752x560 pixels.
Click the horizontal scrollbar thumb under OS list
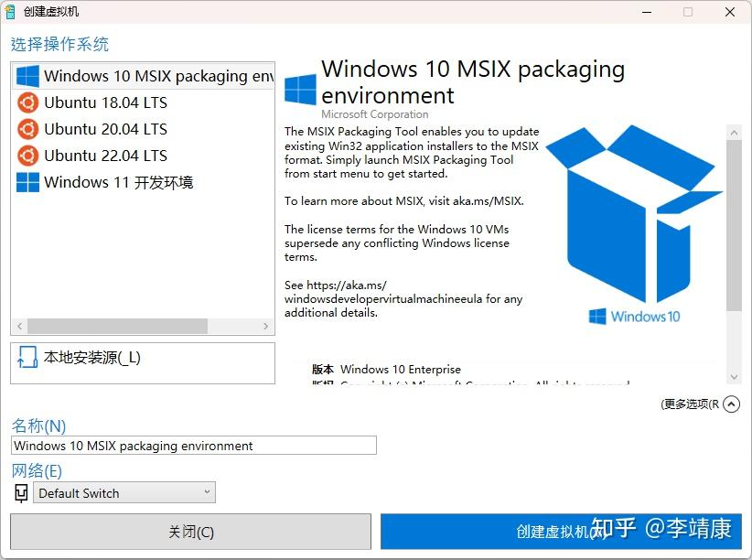(x=117, y=327)
